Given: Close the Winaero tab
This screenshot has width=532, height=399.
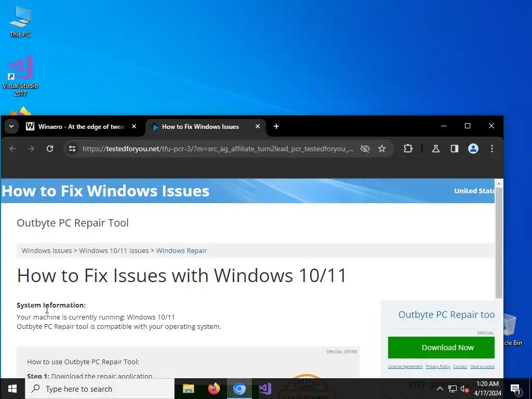Looking at the screenshot, I should click(134, 126).
